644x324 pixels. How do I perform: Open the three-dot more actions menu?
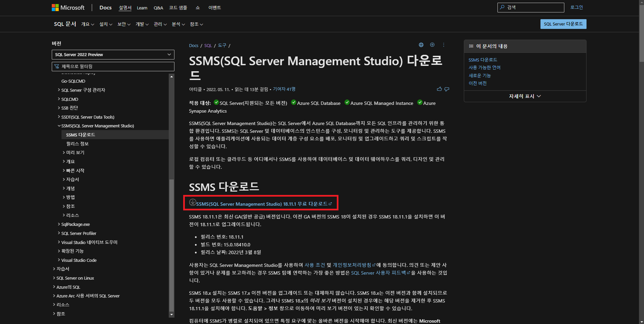coord(444,45)
